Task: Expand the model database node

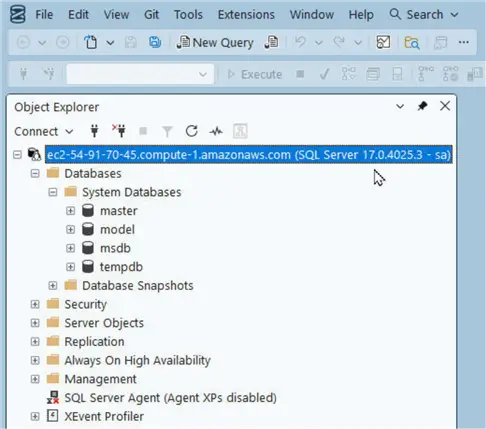Action: click(x=70, y=229)
